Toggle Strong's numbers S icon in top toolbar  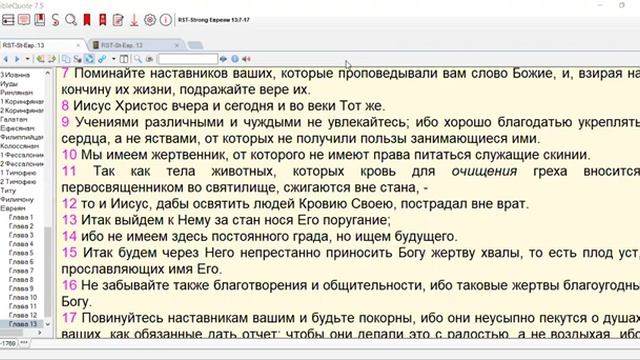pos(55,20)
